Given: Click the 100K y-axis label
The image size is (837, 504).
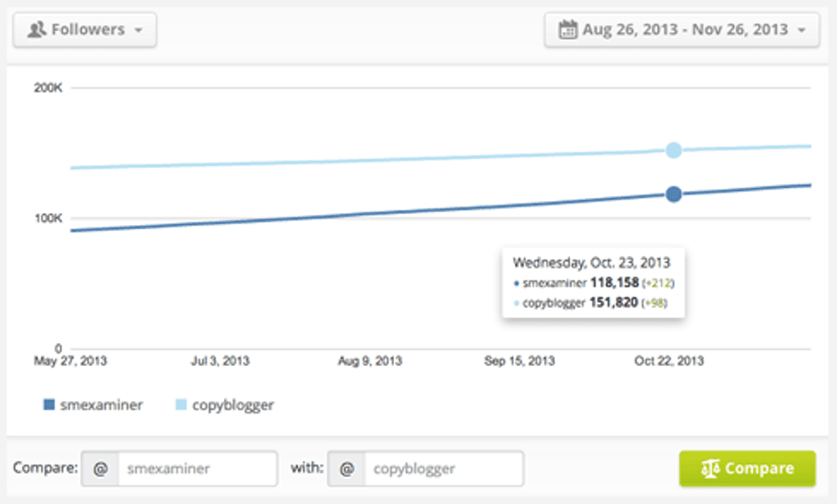Looking at the screenshot, I should (x=48, y=218).
